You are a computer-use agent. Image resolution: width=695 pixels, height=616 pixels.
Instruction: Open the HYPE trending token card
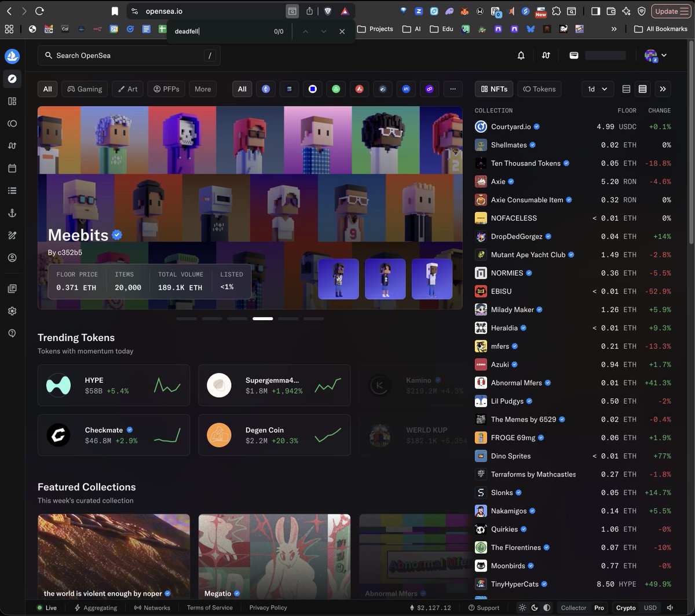click(x=114, y=385)
